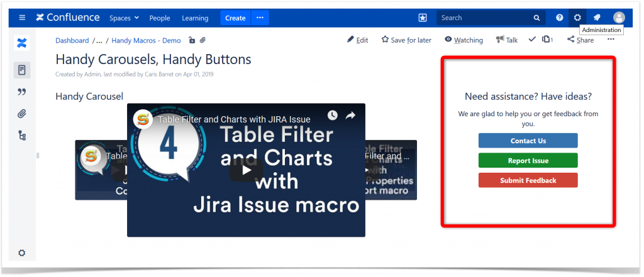Click the blue Create button
Screen dimensions: 644x277
pyautogui.click(x=235, y=18)
